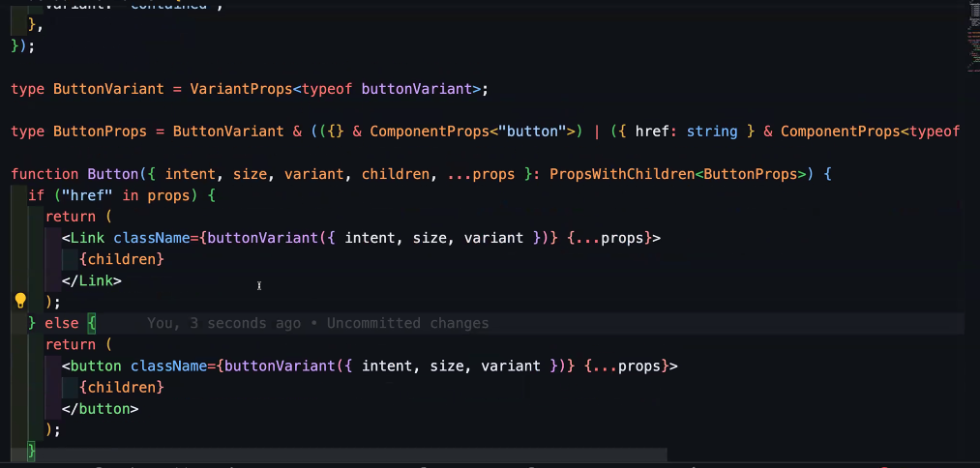Viewport: 980px width, 468px height.
Task: Click the "else" keyword
Action: [x=62, y=323]
